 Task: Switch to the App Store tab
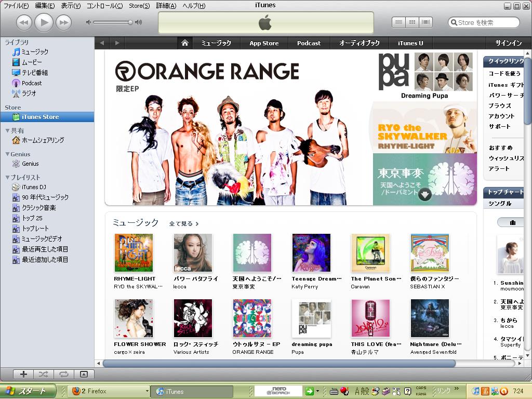pyautogui.click(x=264, y=43)
